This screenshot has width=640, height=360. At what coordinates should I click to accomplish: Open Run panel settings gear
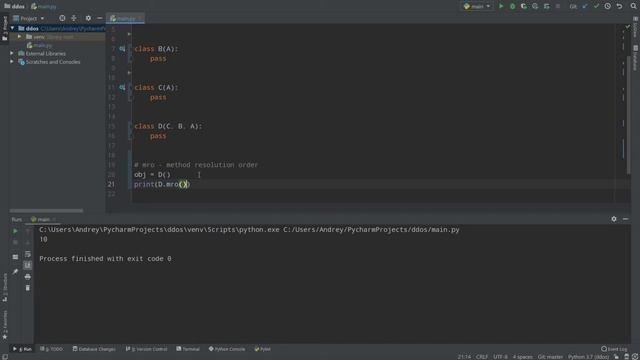pyautogui.click(x=614, y=219)
